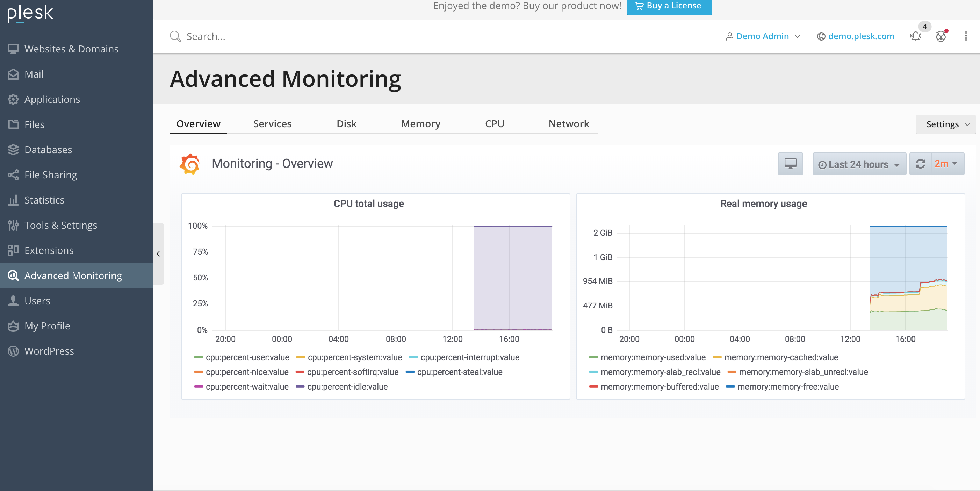Viewport: 980px width, 491px height.
Task: Click the Applications gear icon
Action: (x=13, y=99)
